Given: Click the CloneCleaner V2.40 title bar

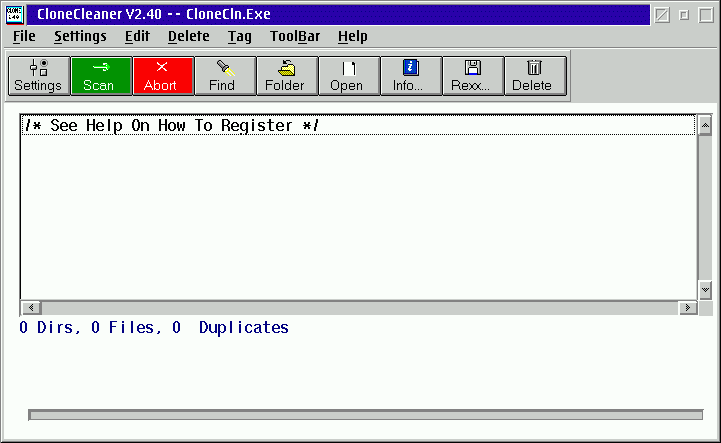Looking at the screenshot, I should (x=338, y=14).
